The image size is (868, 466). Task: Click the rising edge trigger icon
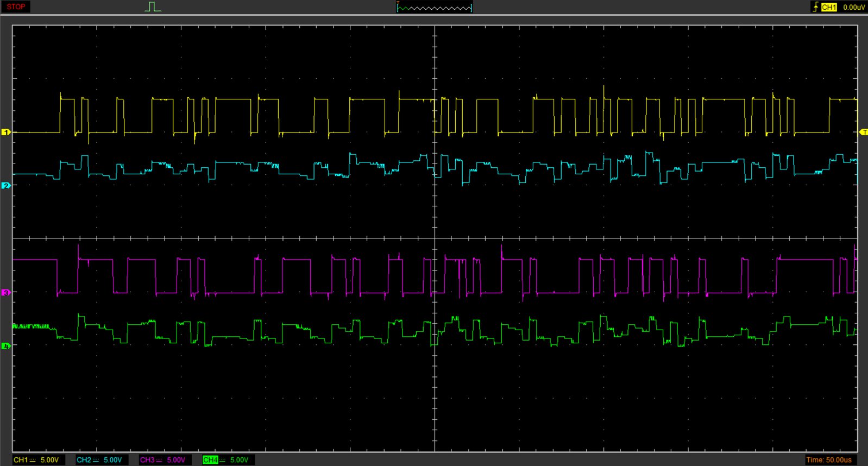815,7
